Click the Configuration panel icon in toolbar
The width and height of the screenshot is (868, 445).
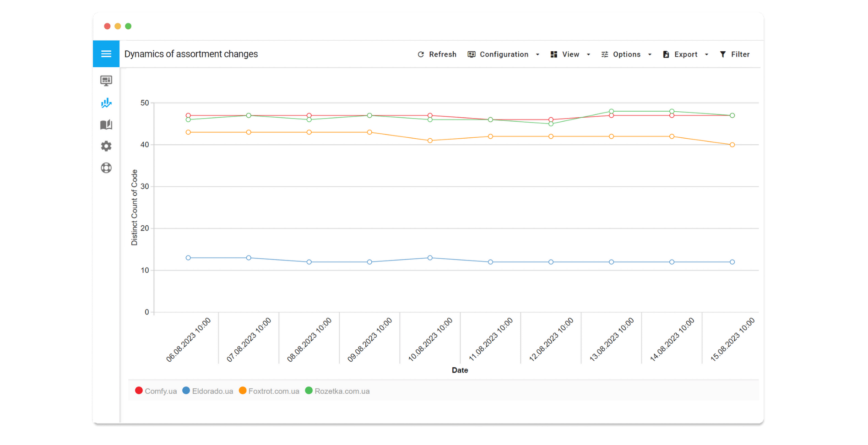coord(471,54)
